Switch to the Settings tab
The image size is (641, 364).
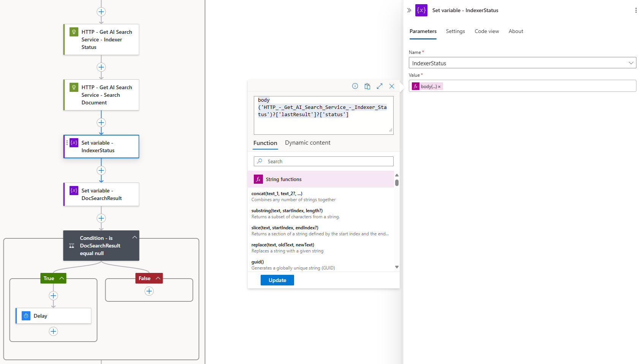(455, 31)
